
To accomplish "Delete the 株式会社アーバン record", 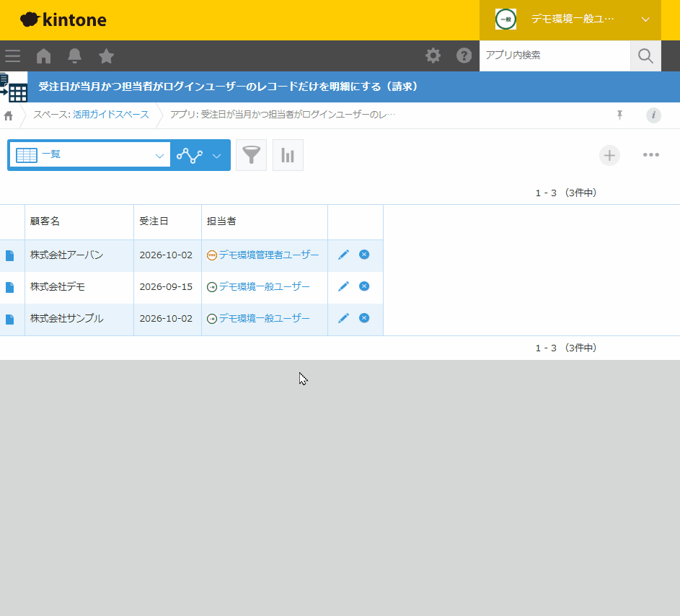I will 364,255.
